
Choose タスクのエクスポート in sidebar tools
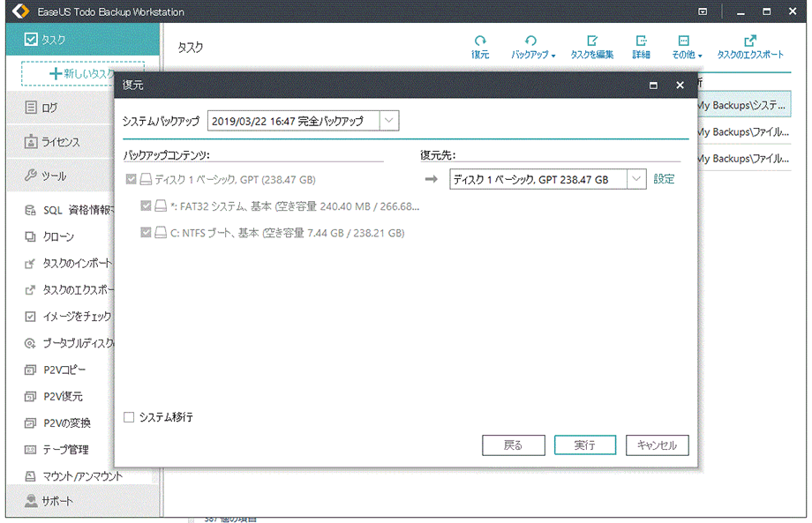(69, 289)
